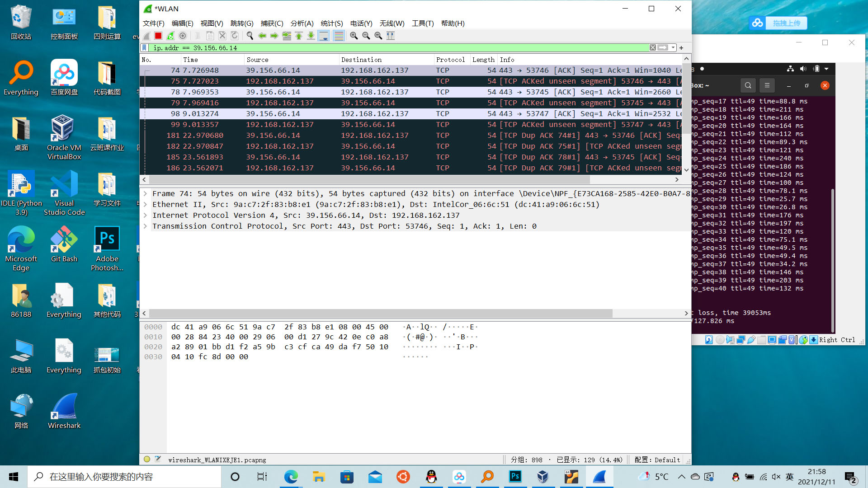Expand the Frame 74 details row
This screenshot has height=488, width=868.
click(x=145, y=193)
